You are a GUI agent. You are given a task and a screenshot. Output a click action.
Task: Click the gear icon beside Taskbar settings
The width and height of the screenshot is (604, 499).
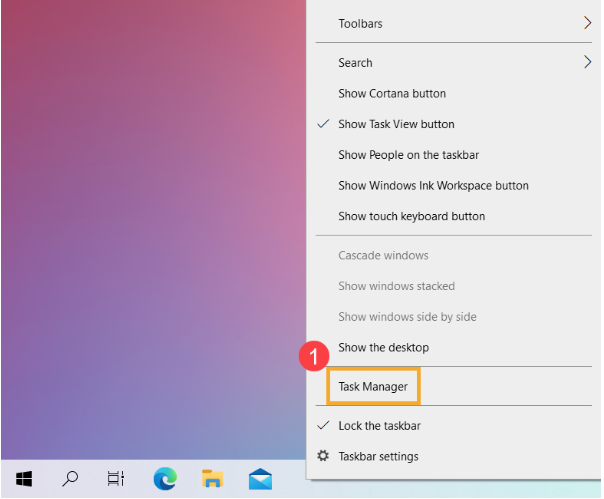tap(323, 456)
